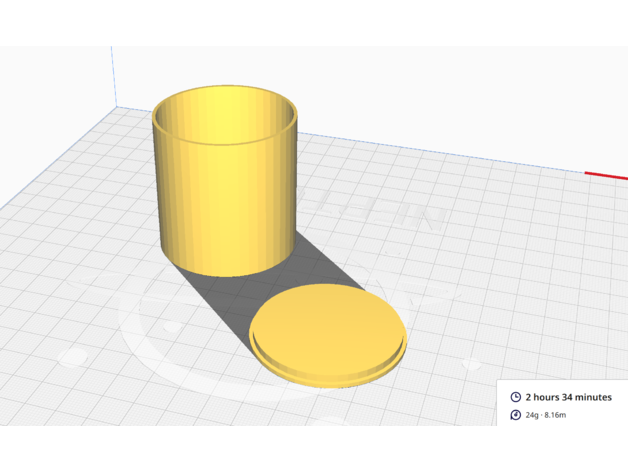Click the filament spool usage icon

516,414
